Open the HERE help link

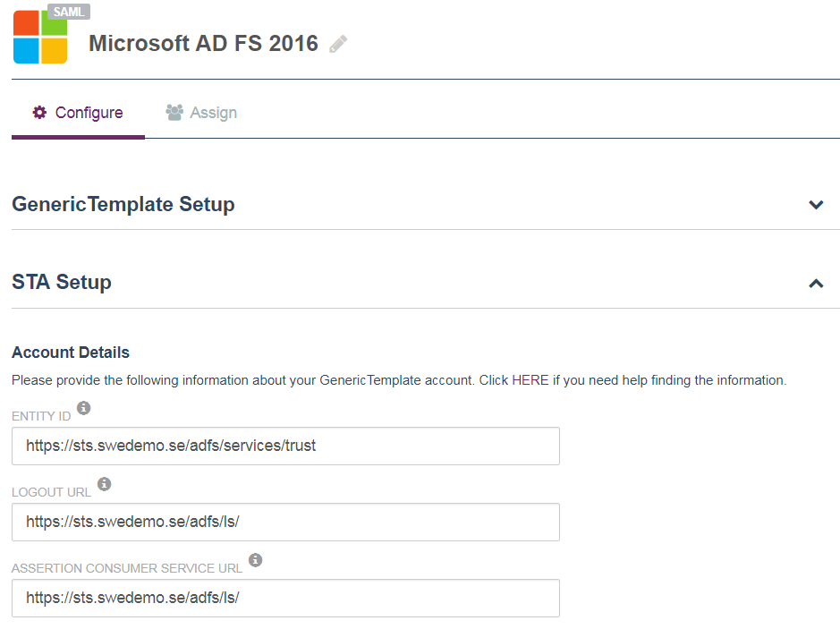tap(530, 380)
